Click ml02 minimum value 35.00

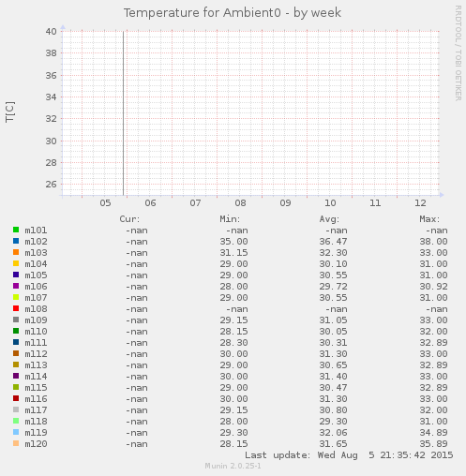tap(233, 242)
